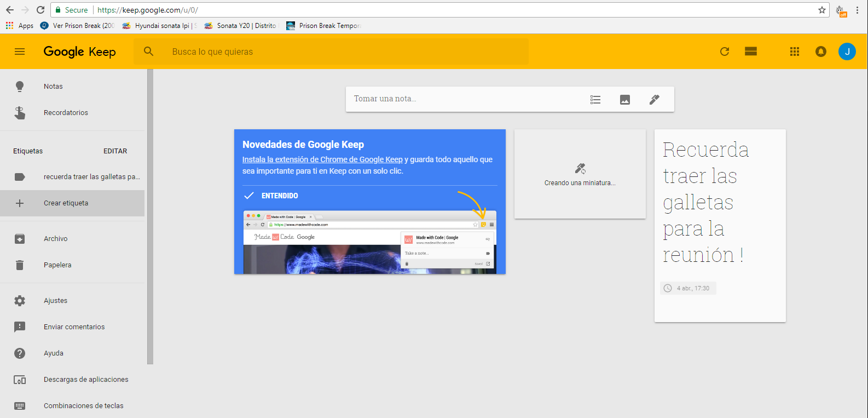Click the reminder finger icon
Image resolution: width=868 pixels, height=418 pixels.
[20, 112]
